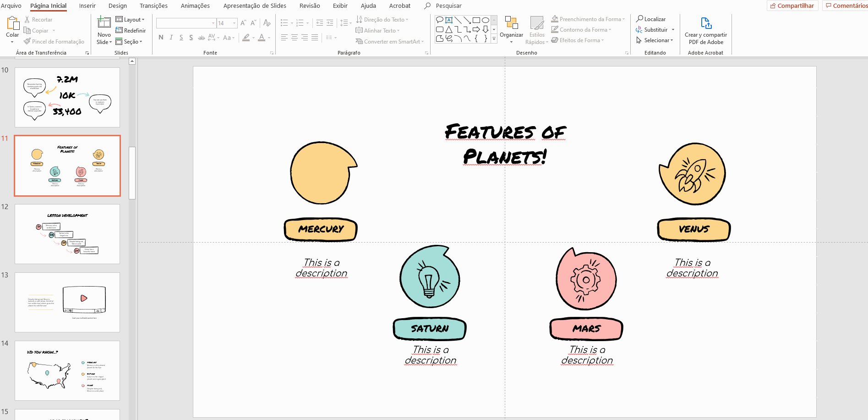Click the numbered list icon

[300, 23]
